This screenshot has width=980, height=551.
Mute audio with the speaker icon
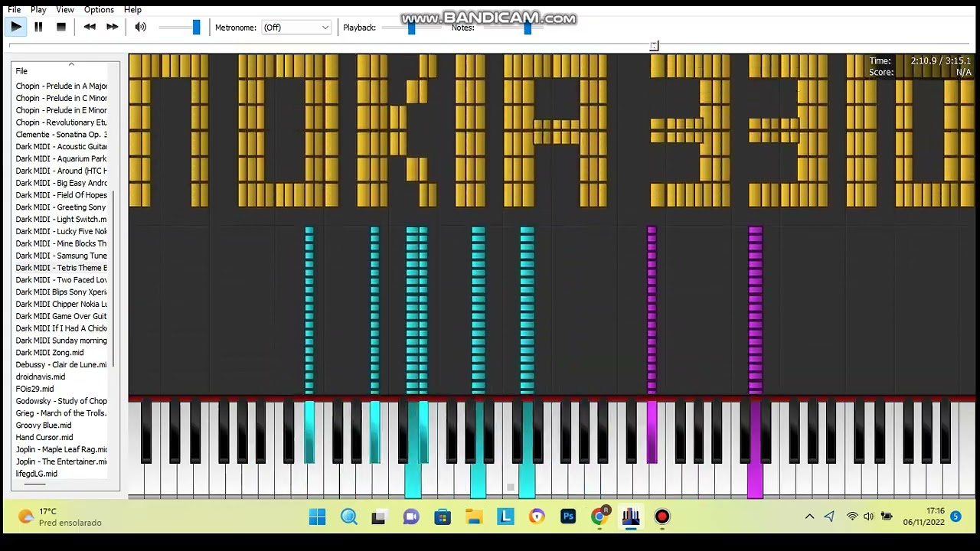(x=141, y=27)
